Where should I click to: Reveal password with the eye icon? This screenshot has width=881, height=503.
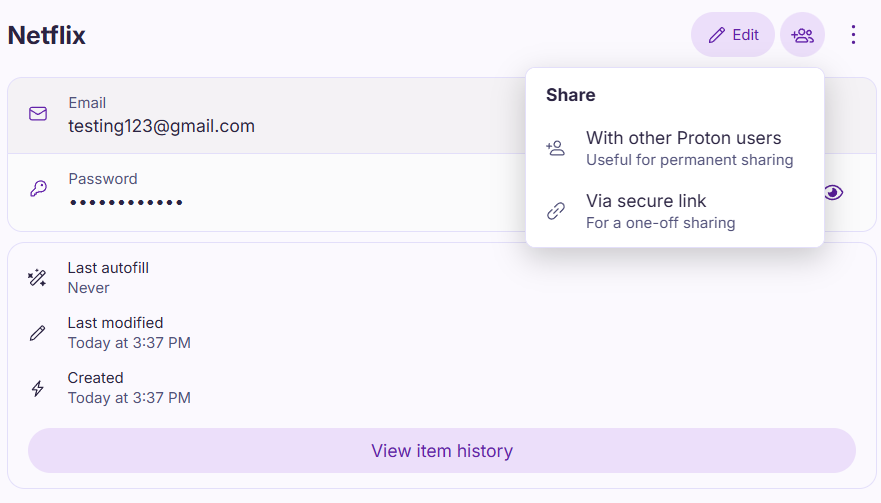[x=833, y=192]
